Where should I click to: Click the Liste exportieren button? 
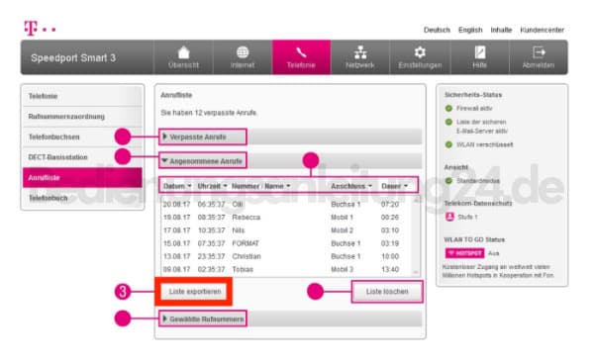[195, 292]
